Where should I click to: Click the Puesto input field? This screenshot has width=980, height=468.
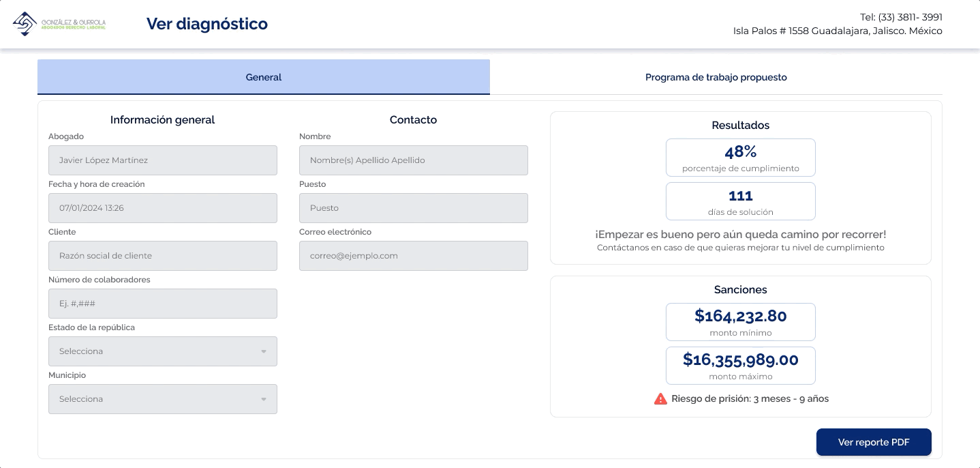414,208
